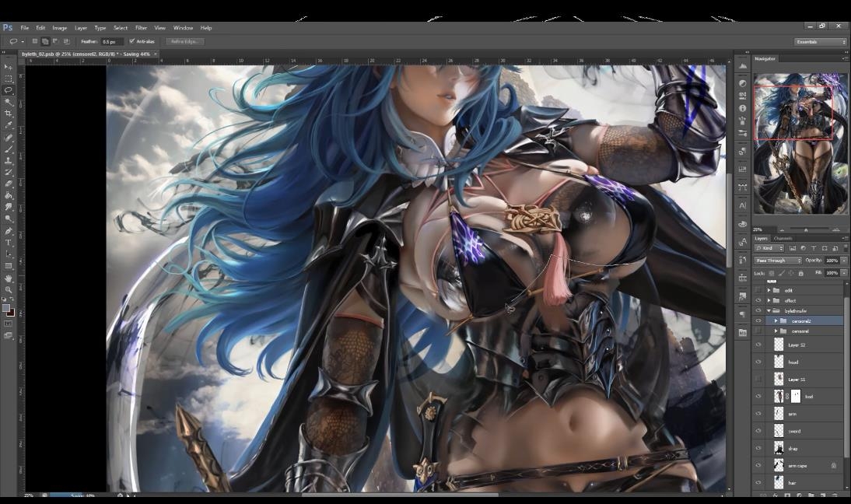Image resolution: width=851 pixels, height=504 pixels.
Task: Select the Hand tool
Action: click(8, 278)
